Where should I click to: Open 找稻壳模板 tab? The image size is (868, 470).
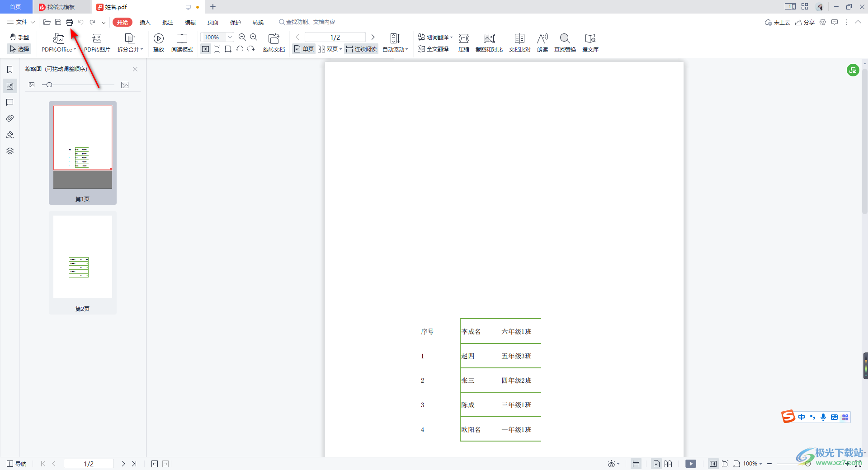click(61, 7)
